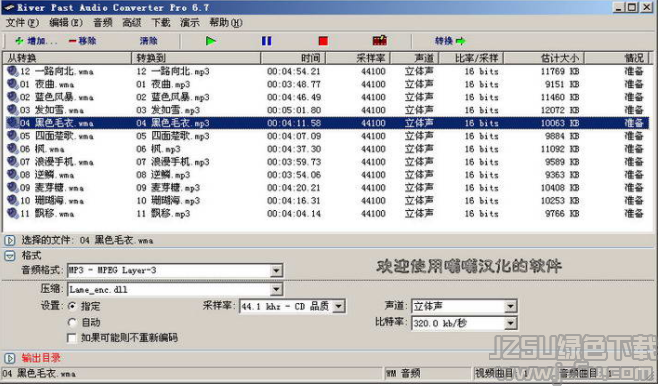Click status bar text 04 黑色毛衣.wma
This screenshot has width=659, height=386.
[39, 373]
